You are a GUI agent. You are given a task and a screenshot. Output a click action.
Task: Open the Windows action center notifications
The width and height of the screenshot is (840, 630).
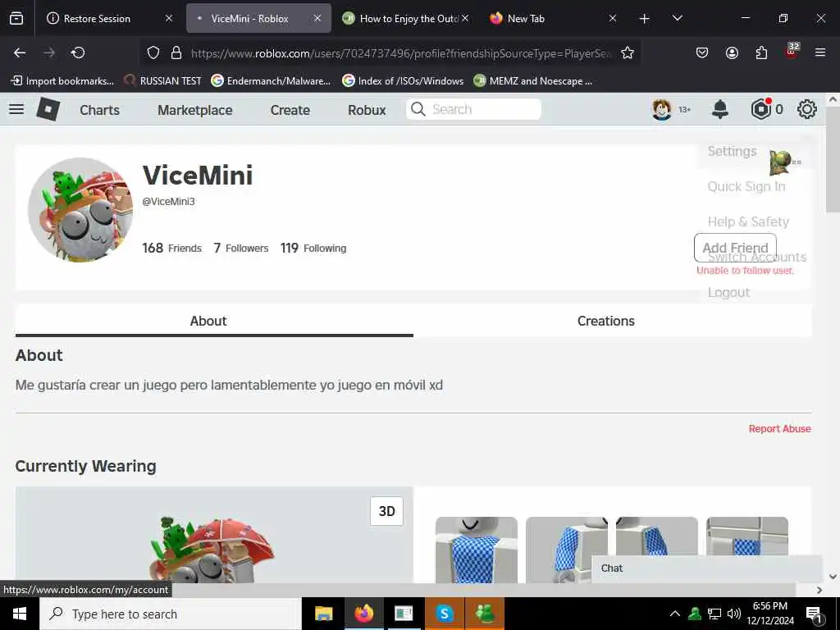[x=814, y=614]
